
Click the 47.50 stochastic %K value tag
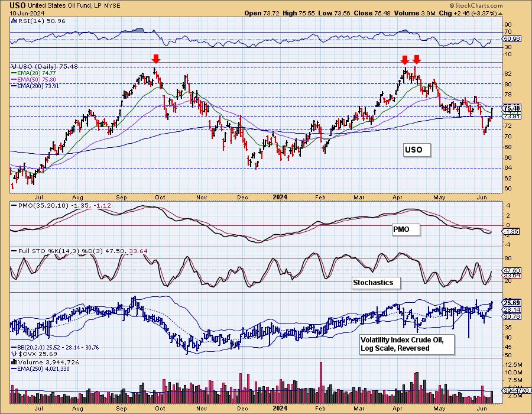512,270
